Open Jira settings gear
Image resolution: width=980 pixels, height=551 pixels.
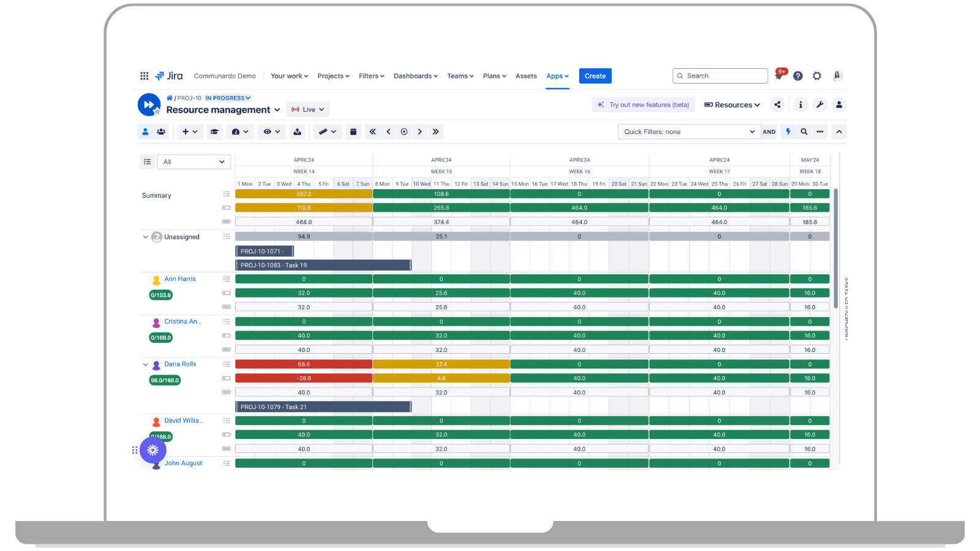(817, 76)
